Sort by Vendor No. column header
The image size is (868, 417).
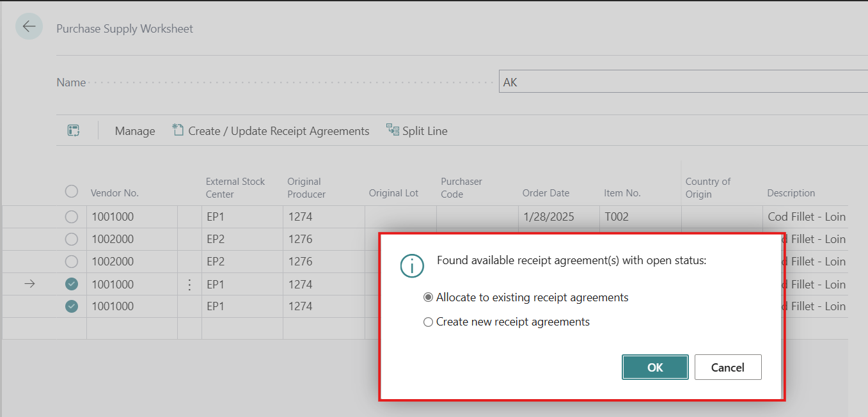tap(114, 193)
